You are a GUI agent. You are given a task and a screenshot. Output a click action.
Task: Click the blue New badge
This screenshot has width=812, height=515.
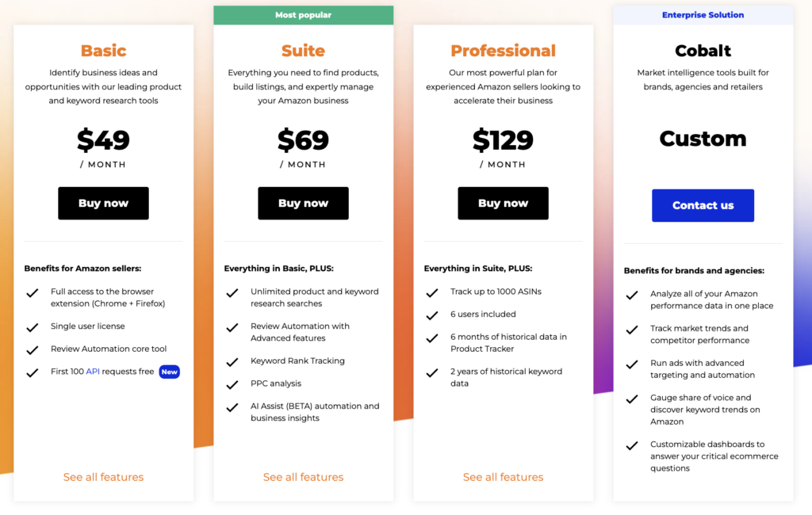click(x=169, y=372)
